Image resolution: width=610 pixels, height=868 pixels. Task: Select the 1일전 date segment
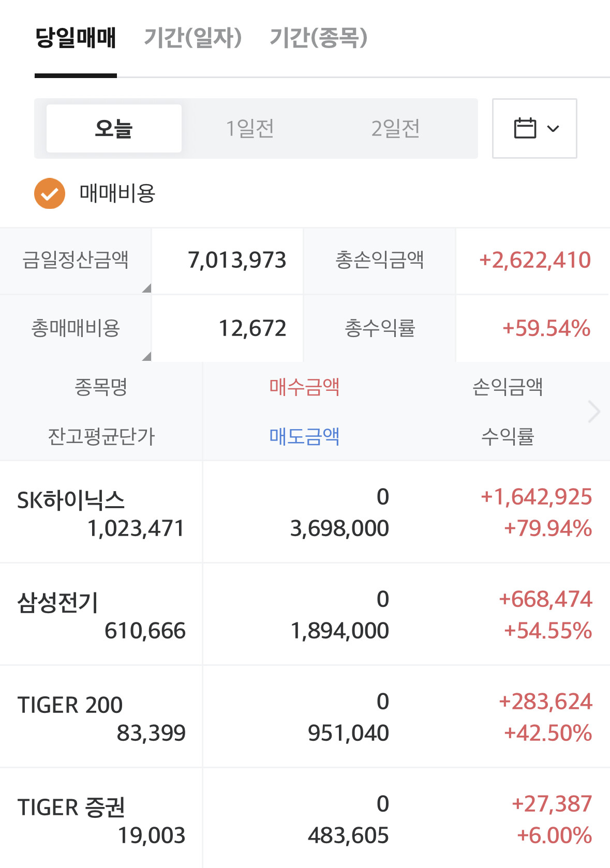250,128
